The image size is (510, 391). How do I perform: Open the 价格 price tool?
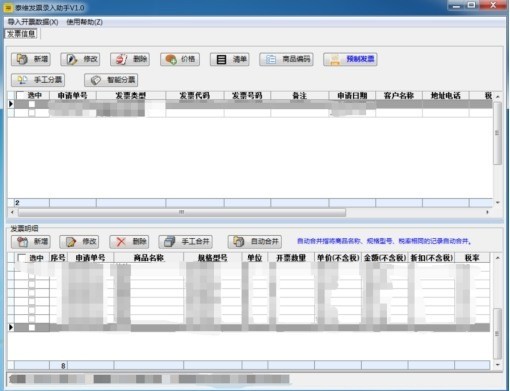[x=180, y=59]
